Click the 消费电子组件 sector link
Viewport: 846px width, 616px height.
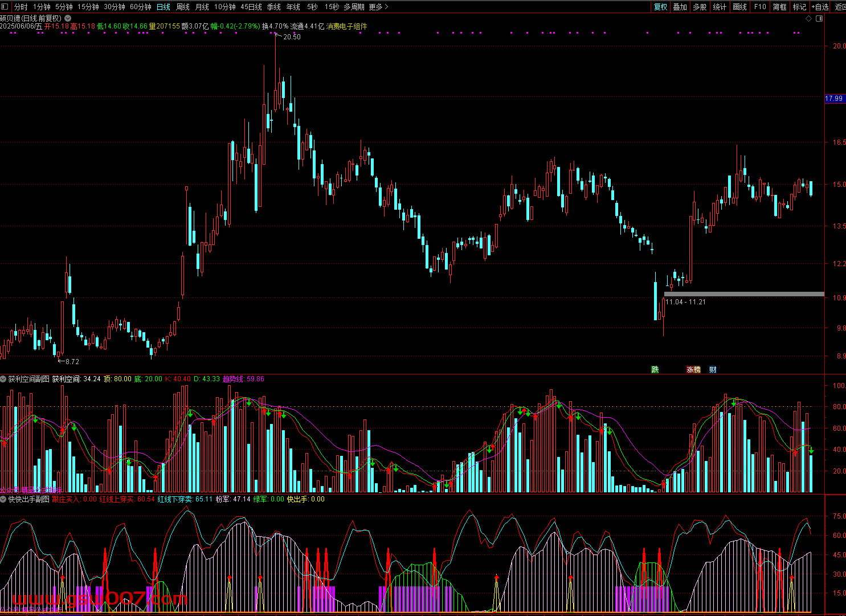(346, 26)
